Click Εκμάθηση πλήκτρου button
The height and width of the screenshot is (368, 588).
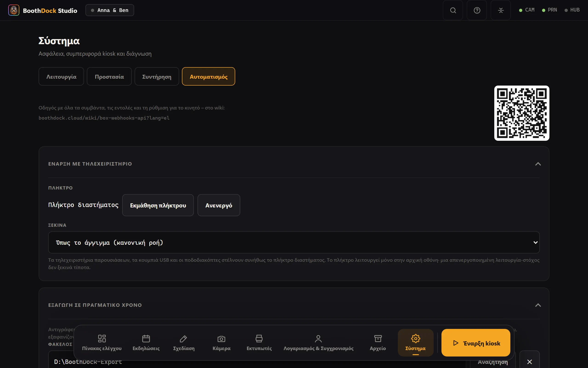point(158,205)
